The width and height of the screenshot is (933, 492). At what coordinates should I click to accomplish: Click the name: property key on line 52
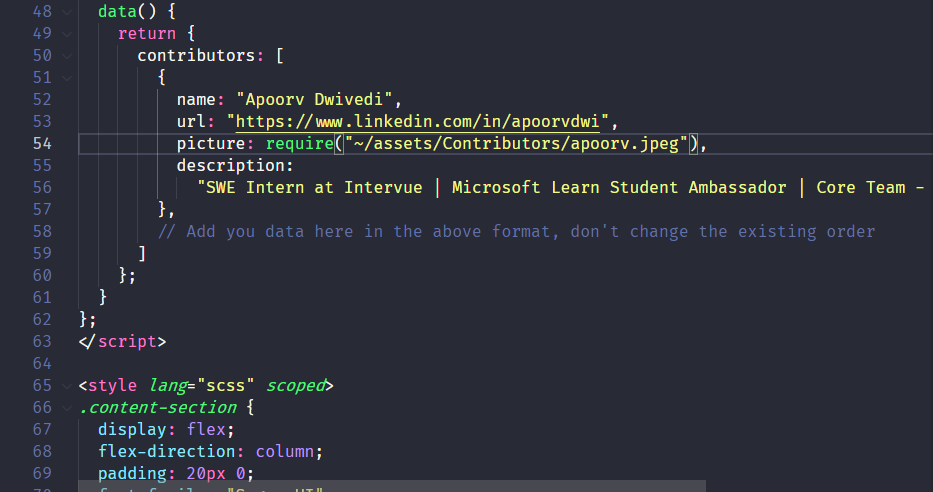tap(201, 99)
